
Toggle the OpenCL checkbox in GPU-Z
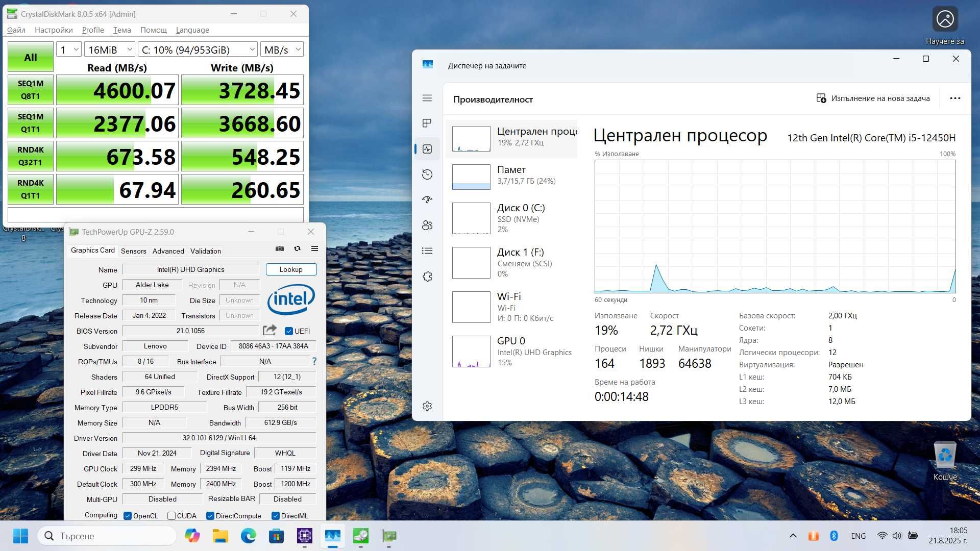click(128, 516)
